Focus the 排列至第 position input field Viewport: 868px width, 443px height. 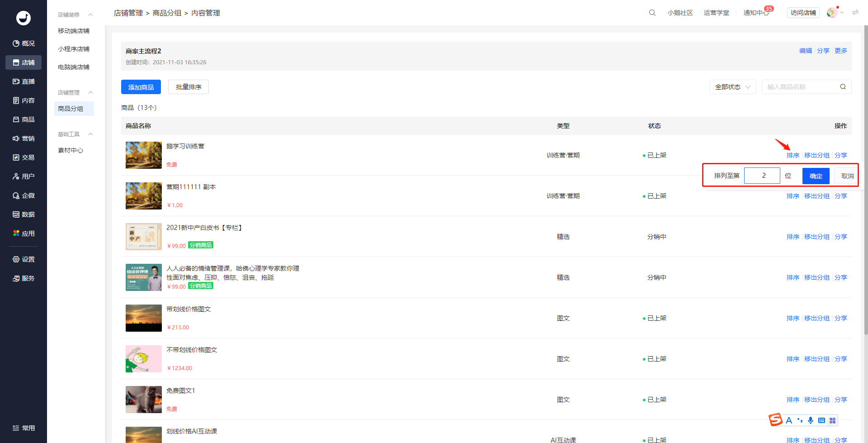pos(762,176)
